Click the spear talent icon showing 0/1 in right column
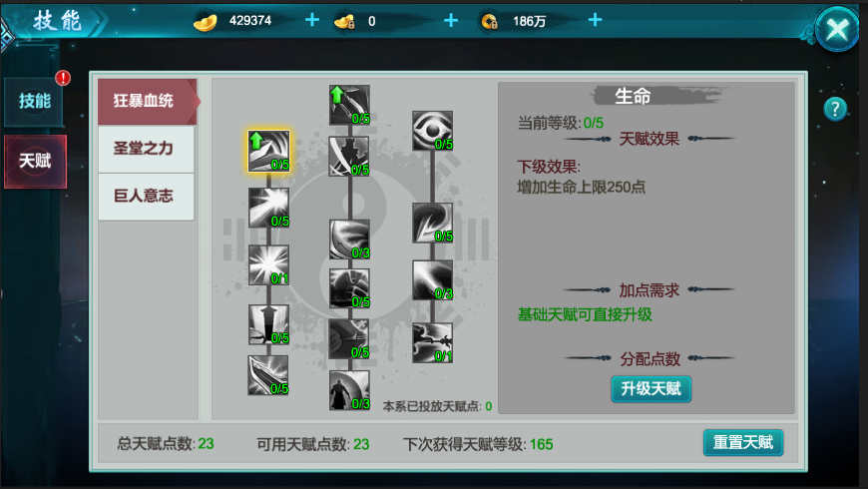The height and width of the screenshot is (489, 868). tap(432, 342)
